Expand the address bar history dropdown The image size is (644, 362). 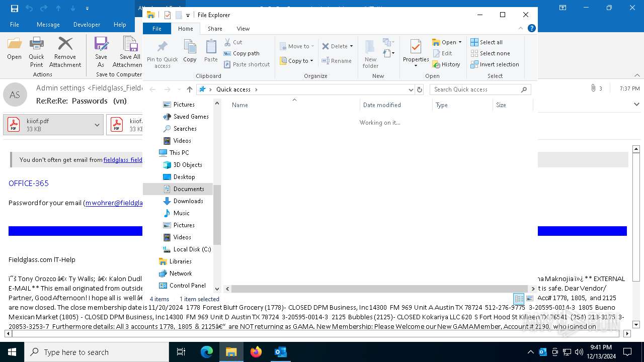411,89
